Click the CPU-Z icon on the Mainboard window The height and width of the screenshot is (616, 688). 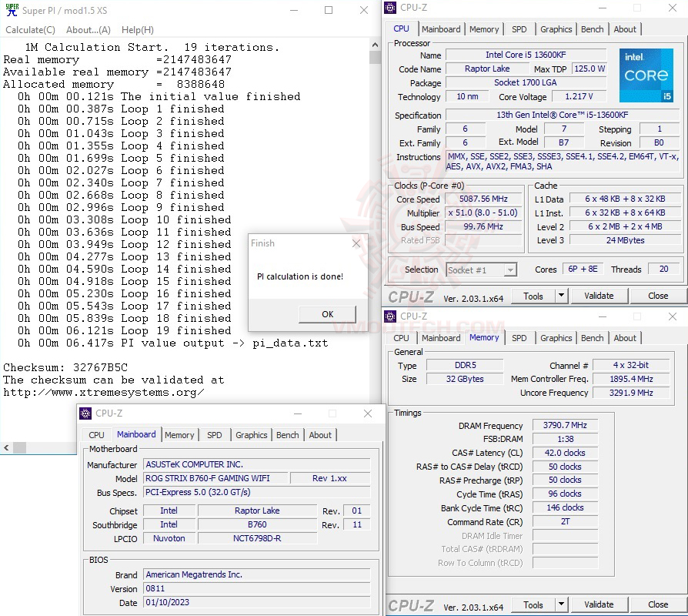point(85,413)
